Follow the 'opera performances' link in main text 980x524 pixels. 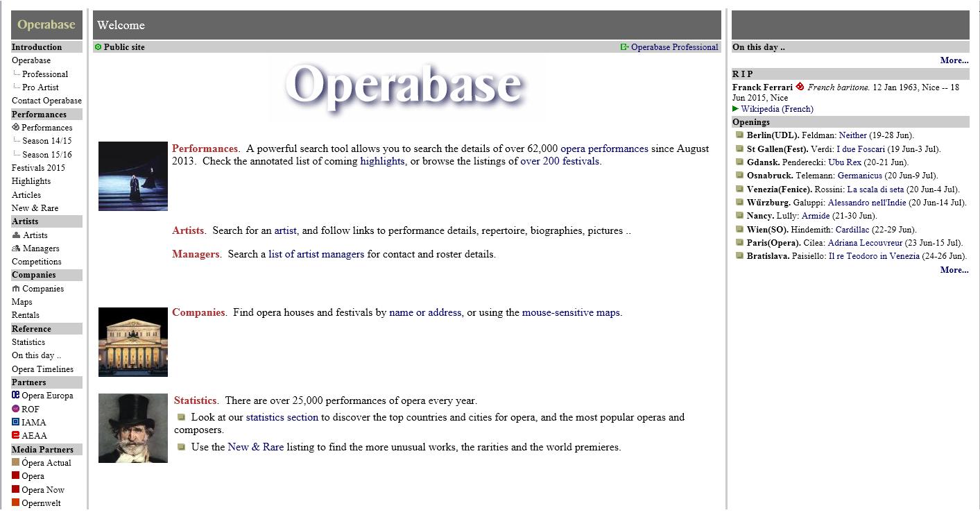click(604, 149)
